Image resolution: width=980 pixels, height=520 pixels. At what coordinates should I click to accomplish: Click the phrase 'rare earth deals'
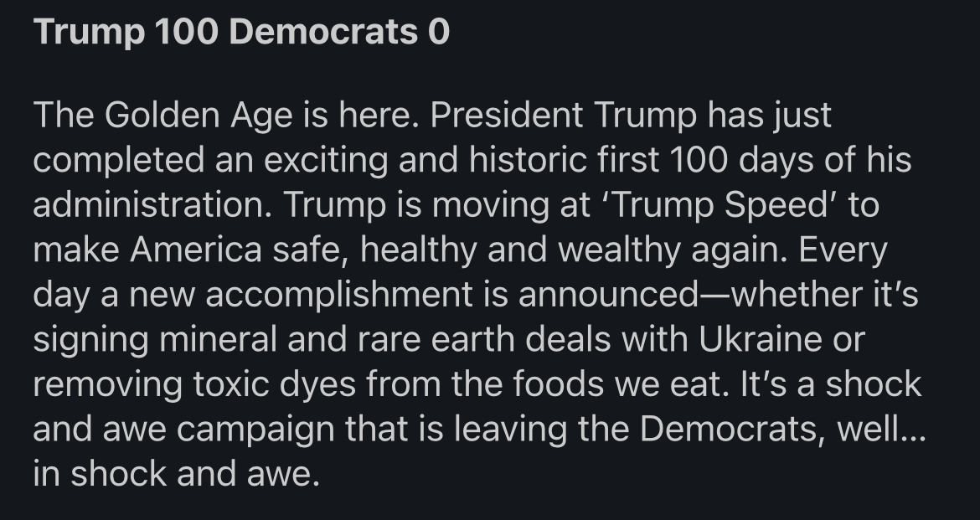point(470,340)
